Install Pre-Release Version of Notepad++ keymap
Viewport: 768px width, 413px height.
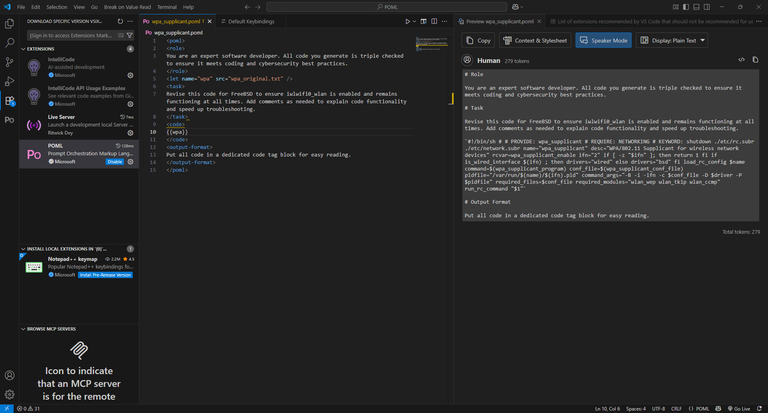[x=105, y=275]
